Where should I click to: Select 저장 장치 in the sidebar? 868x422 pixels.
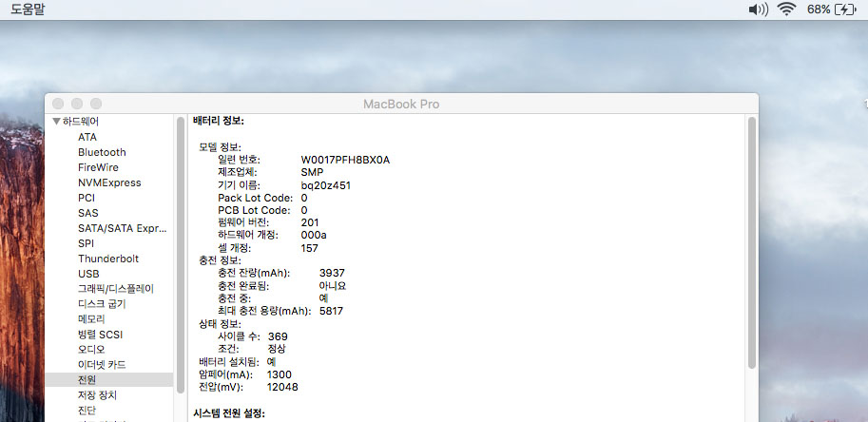(x=97, y=394)
